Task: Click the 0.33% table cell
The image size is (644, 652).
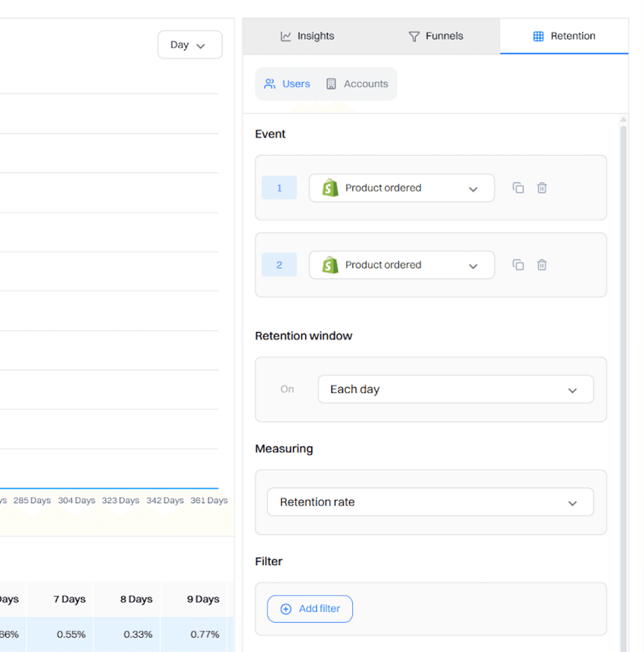Action: click(127, 634)
